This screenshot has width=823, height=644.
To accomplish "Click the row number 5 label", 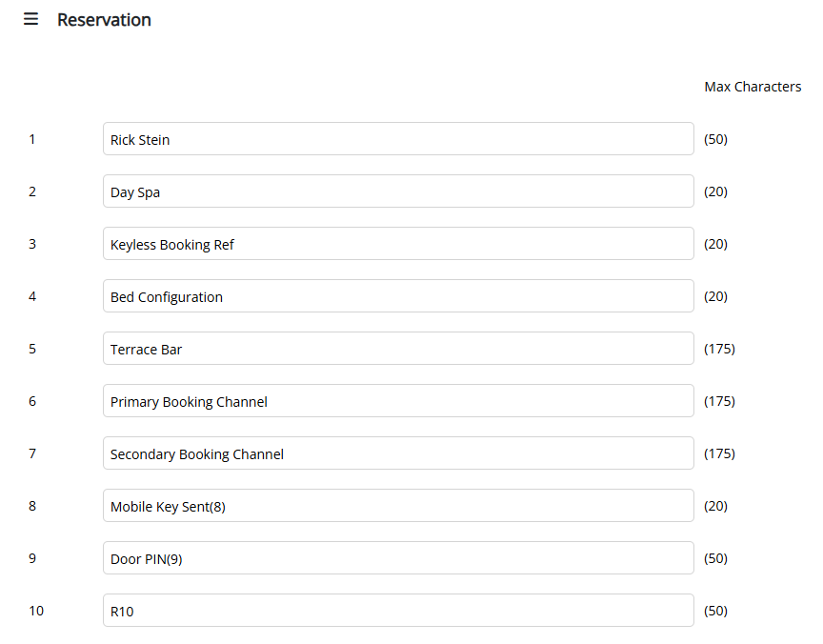I will 32,349.
